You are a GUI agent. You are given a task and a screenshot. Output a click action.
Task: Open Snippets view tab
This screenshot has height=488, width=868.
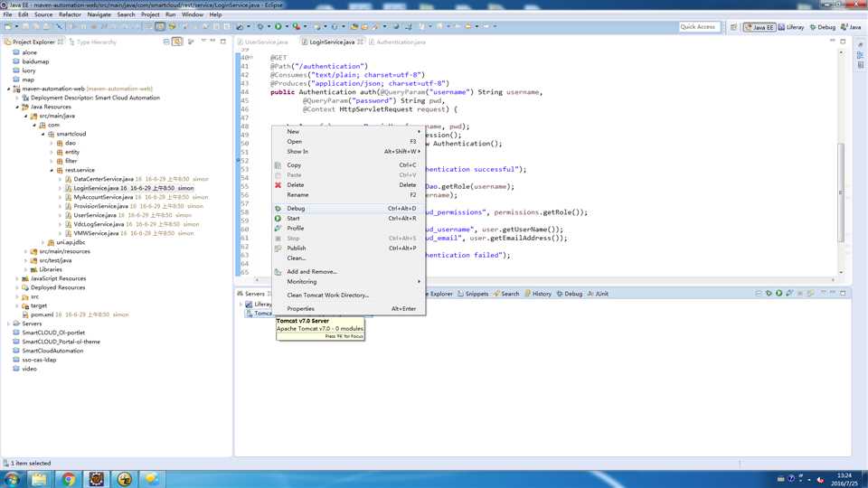(473, 294)
